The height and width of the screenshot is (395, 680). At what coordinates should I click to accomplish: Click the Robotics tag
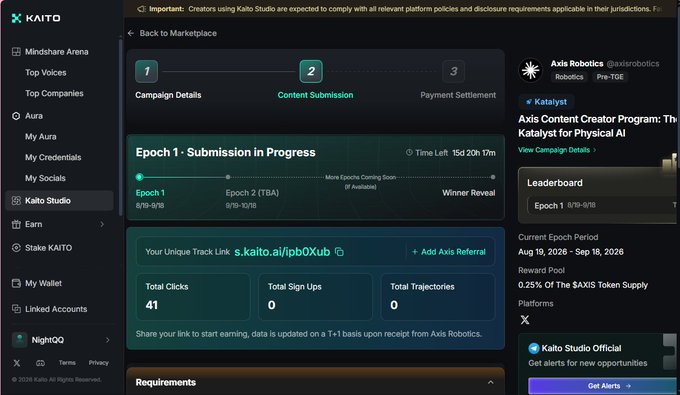coord(569,77)
